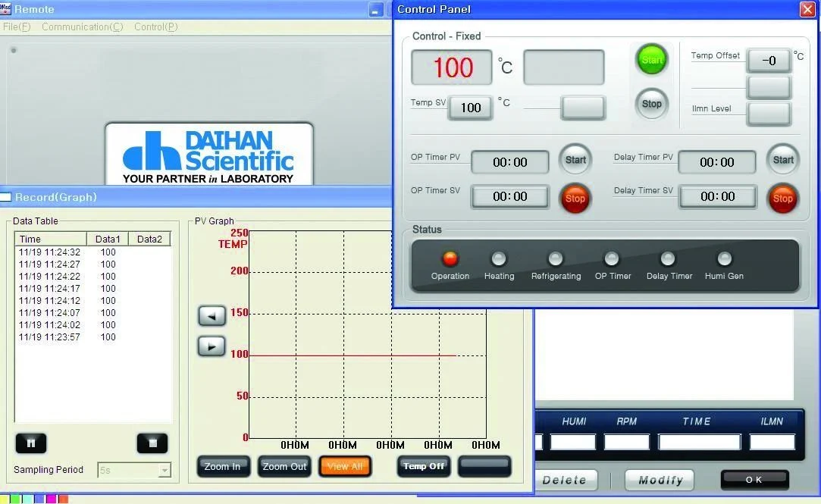Click the empty field below Temp Offset
Viewport: 821px width, 504px height.
click(x=768, y=87)
